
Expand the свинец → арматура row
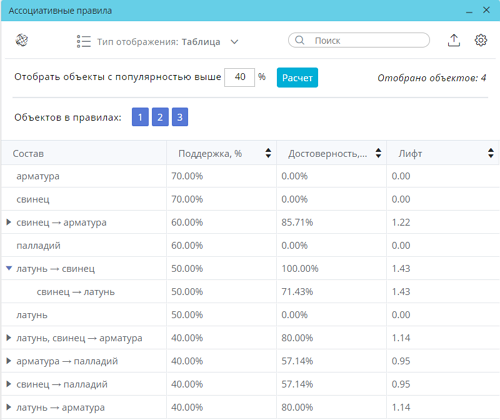pyautogui.click(x=9, y=222)
